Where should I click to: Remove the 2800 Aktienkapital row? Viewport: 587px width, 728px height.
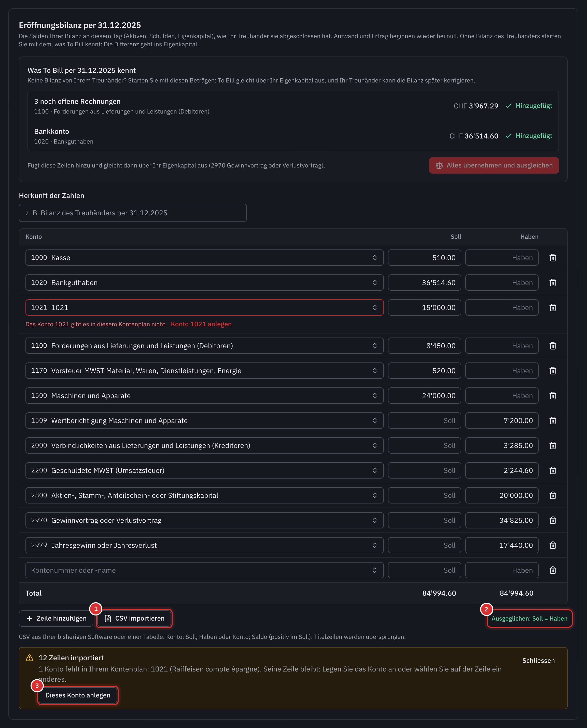[553, 495]
